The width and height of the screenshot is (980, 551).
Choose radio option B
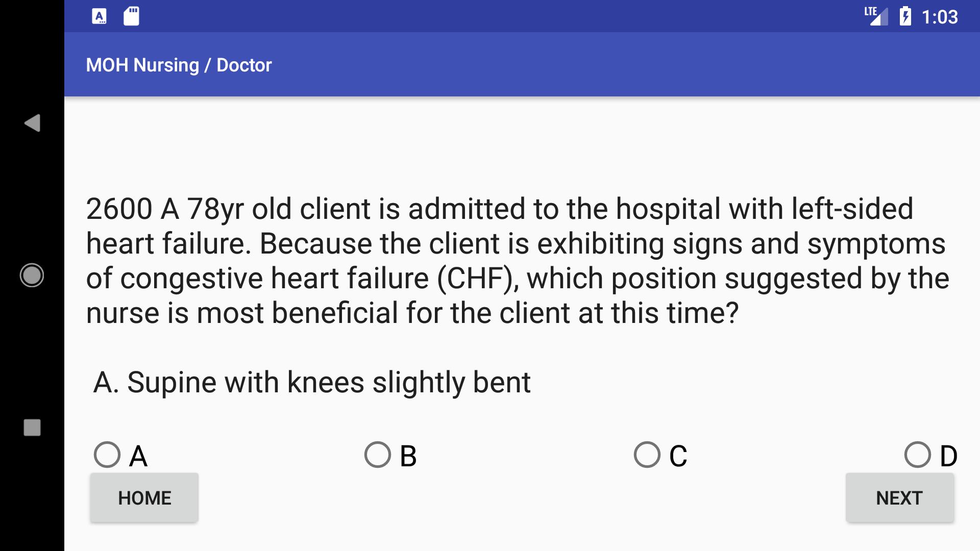point(391,455)
